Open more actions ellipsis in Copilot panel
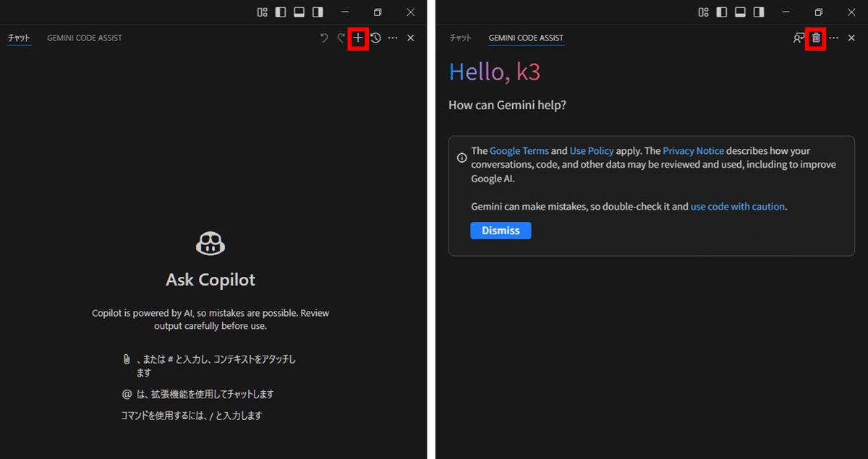 (x=393, y=38)
